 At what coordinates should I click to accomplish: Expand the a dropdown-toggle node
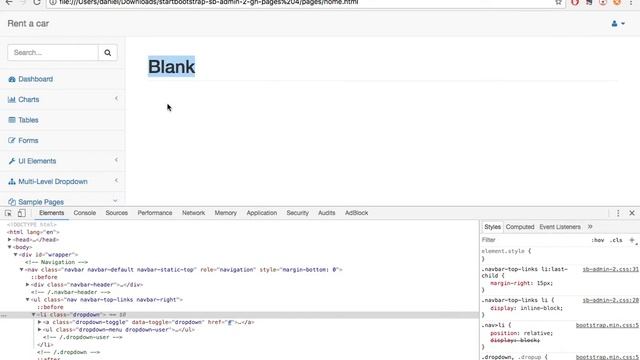(40, 322)
